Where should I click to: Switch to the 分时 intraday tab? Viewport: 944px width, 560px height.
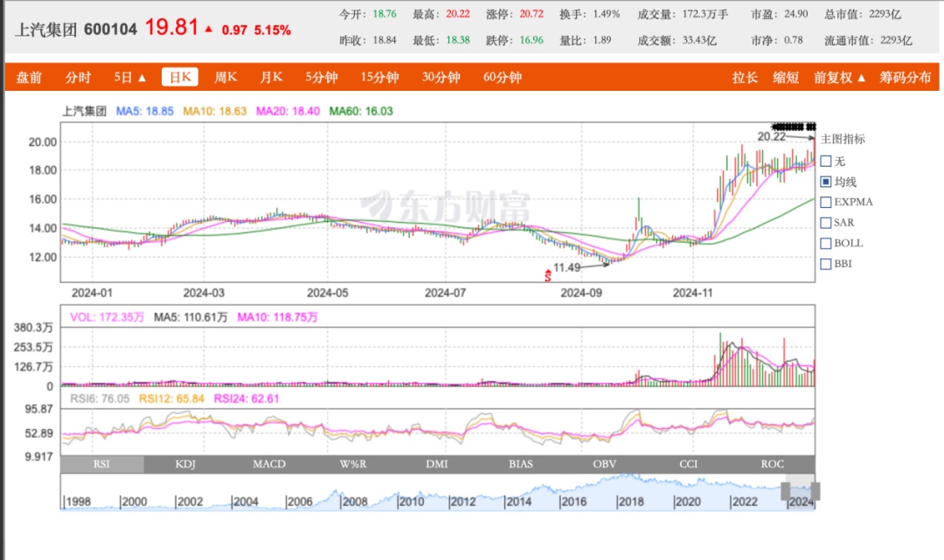coord(79,77)
